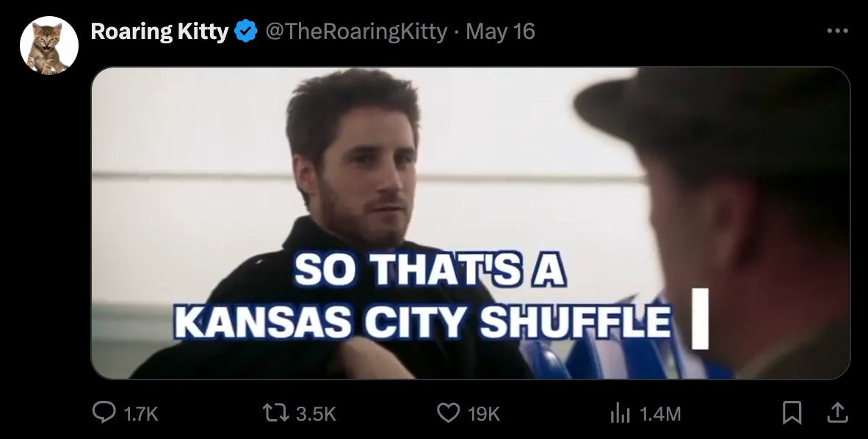The image size is (868, 439).
Task: Open the May 16 post timestamp
Action: pos(500,32)
